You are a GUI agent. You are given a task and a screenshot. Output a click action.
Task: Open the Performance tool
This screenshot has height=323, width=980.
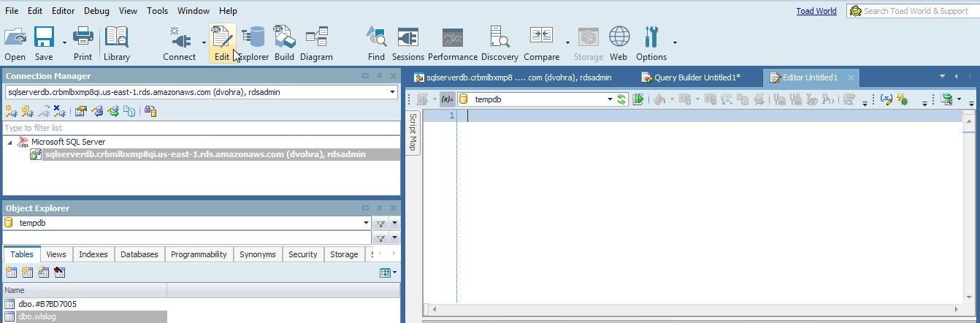[453, 43]
